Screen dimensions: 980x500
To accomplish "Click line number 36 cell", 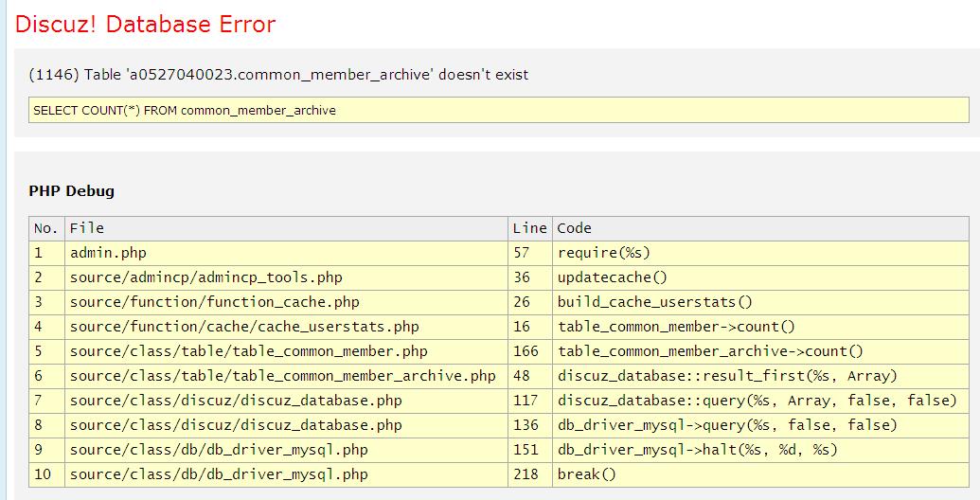I will click(x=530, y=277).
